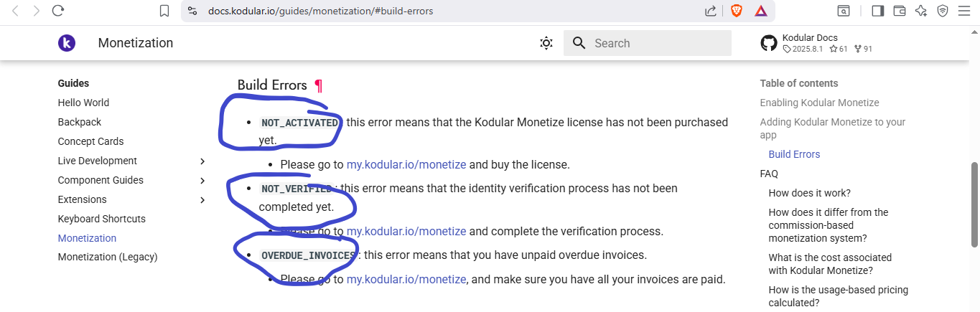This screenshot has height=312, width=980.
Task: Click the Brave Rewards triangle icon
Action: (x=760, y=11)
